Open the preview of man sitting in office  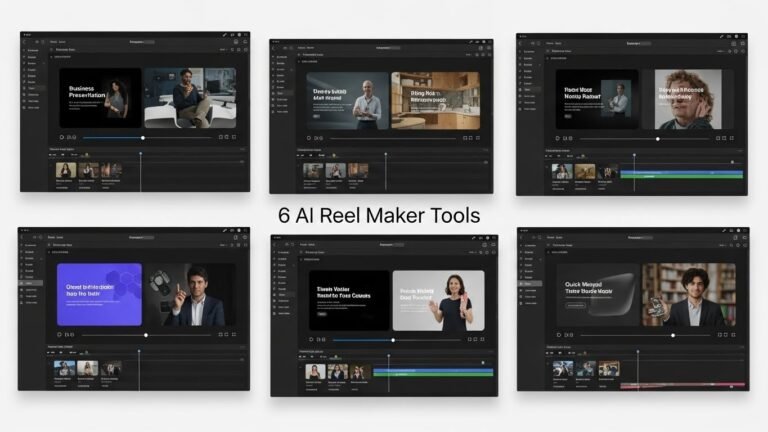[190, 98]
